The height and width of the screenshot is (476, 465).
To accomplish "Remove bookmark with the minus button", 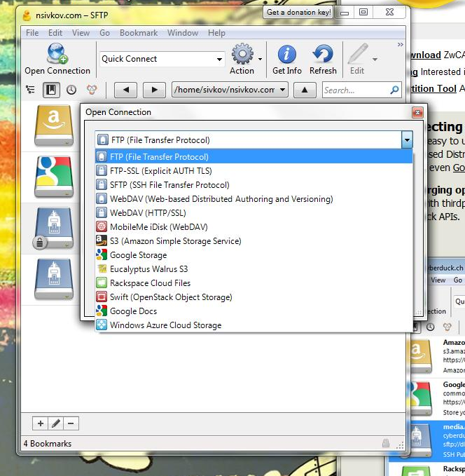I will (71, 423).
